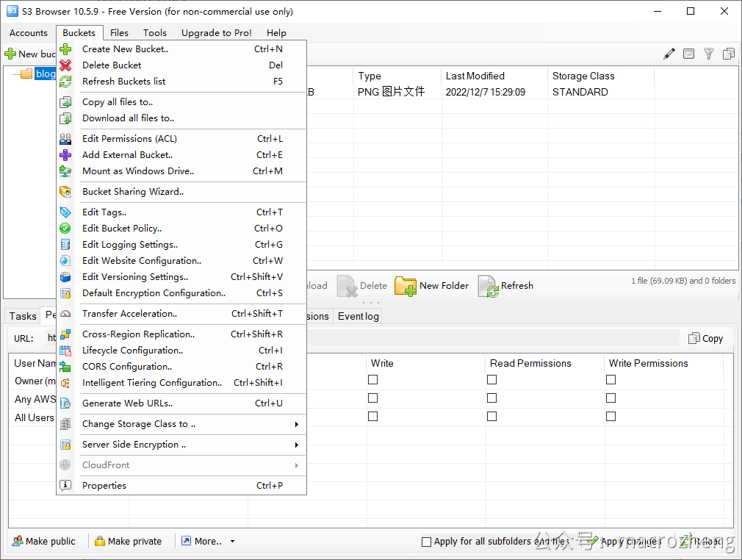The height and width of the screenshot is (560, 742).
Task: Click the blue tag Edit Tags icon
Action: pos(65,212)
